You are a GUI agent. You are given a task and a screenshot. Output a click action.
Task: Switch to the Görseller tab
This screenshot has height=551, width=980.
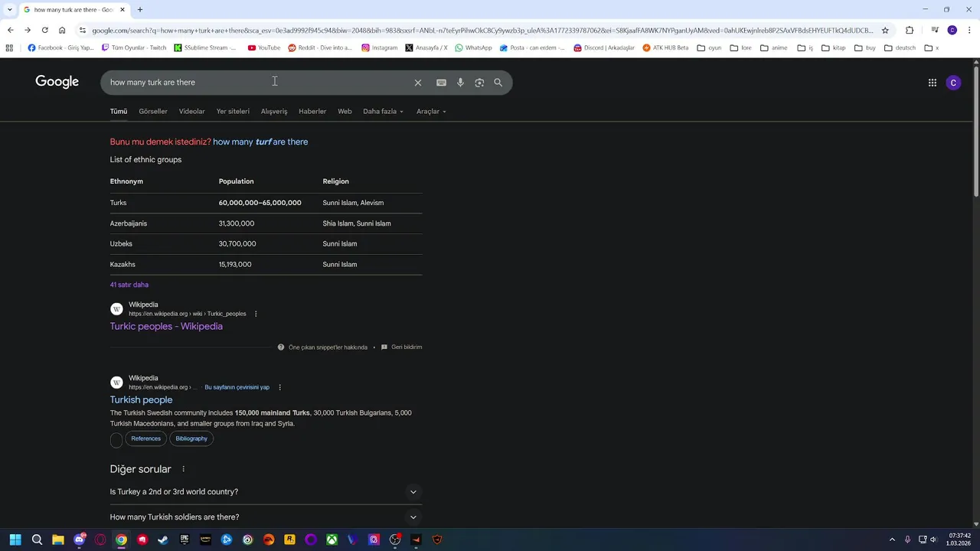(x=153, y=112)
